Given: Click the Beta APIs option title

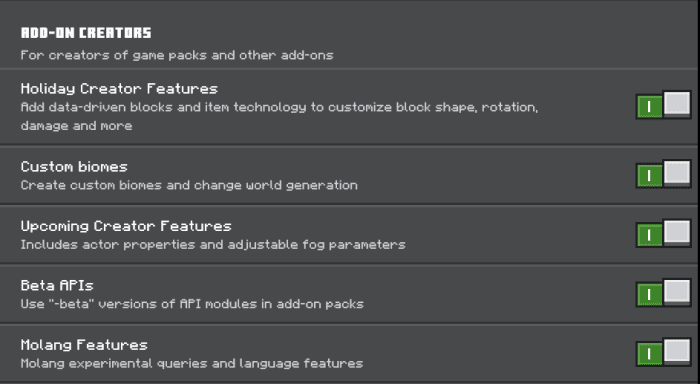Looking at the screenshot, I should [x=57, y=285].
